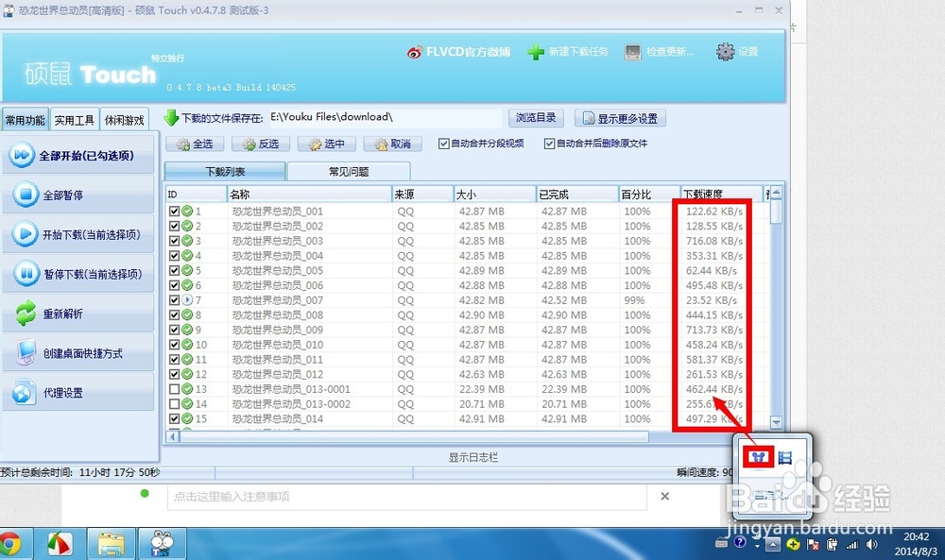
Task: Click completed status icon of row 12
Action: pos(187,374)
